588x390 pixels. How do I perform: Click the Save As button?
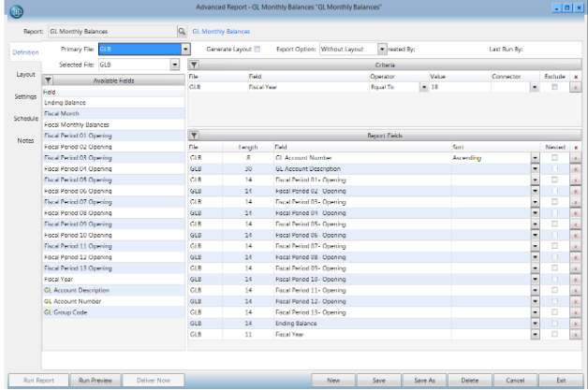pyautogui.click(x=424, y=381)
